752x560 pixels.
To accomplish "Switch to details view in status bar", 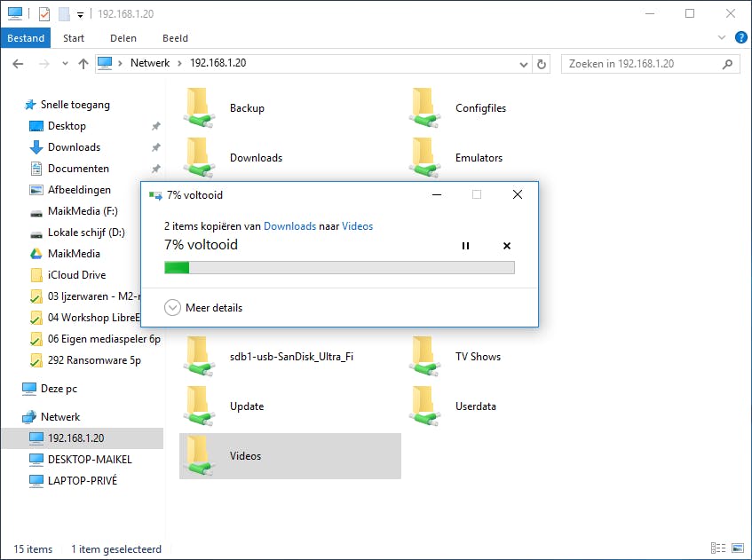I will click(718, 548).
